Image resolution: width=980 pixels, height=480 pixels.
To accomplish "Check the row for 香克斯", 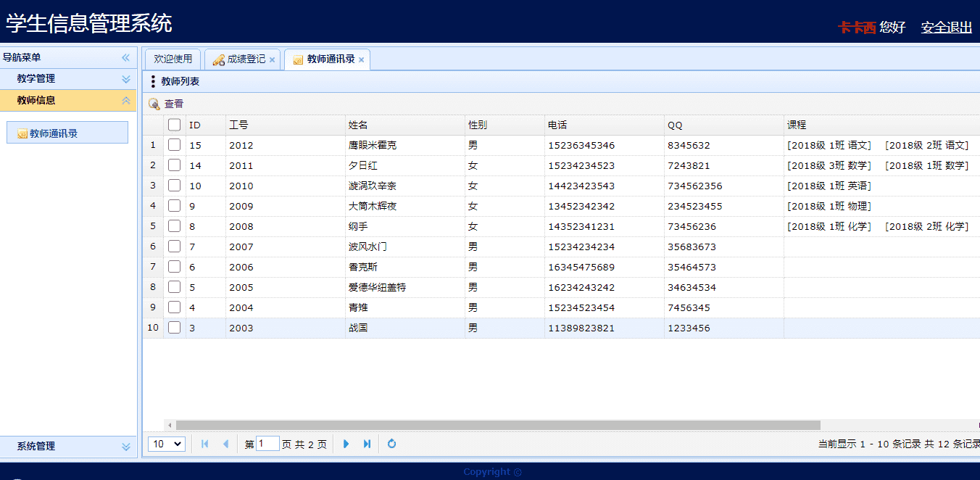I will [174, 267].
